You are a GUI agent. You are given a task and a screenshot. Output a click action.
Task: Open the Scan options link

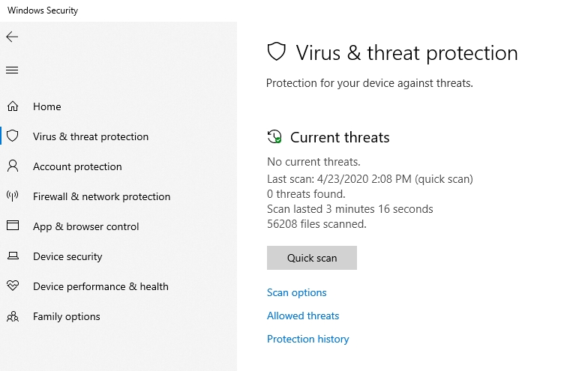[297, 292]
